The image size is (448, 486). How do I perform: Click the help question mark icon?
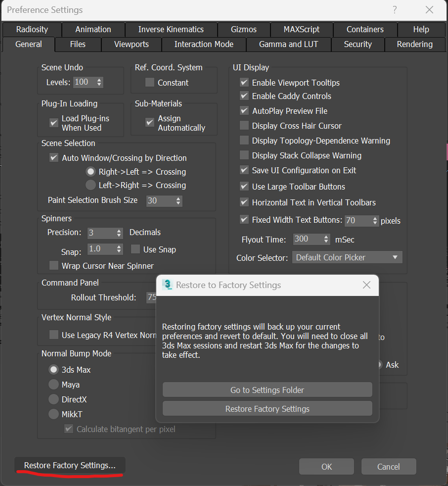pos(394,10)
